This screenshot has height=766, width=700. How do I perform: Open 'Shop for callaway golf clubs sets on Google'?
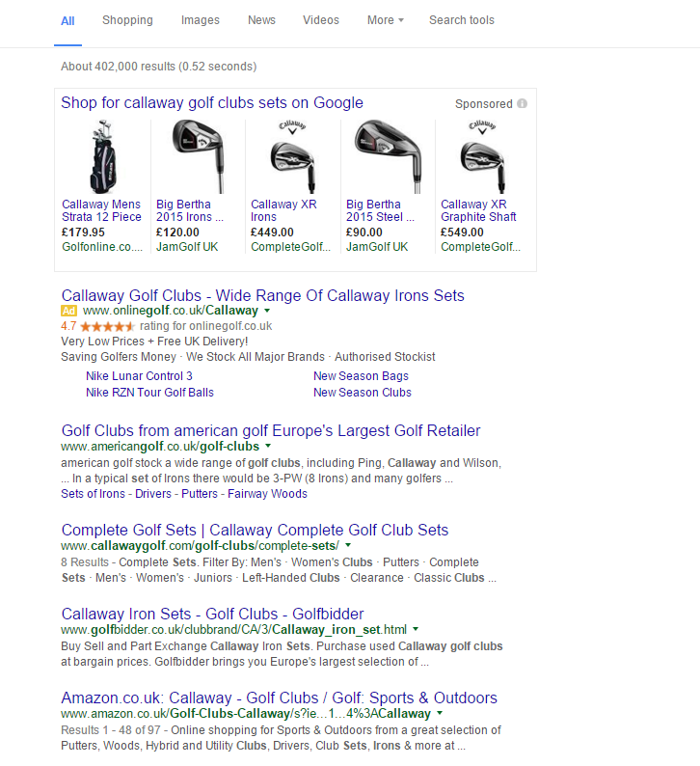[x=212, y=103]
